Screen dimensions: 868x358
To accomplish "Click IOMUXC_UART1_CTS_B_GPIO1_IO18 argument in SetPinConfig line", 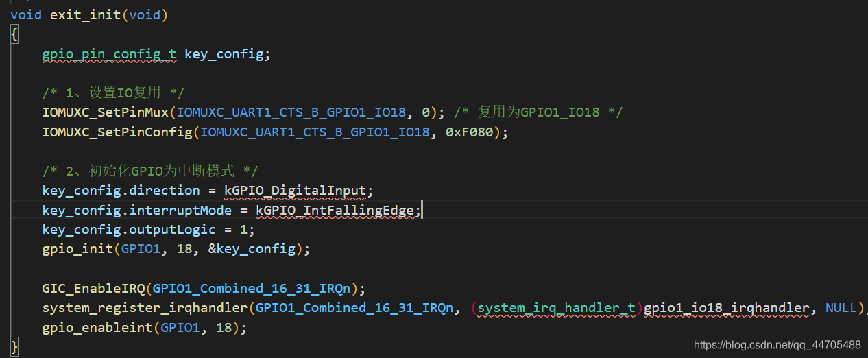I will coord(315,132).
